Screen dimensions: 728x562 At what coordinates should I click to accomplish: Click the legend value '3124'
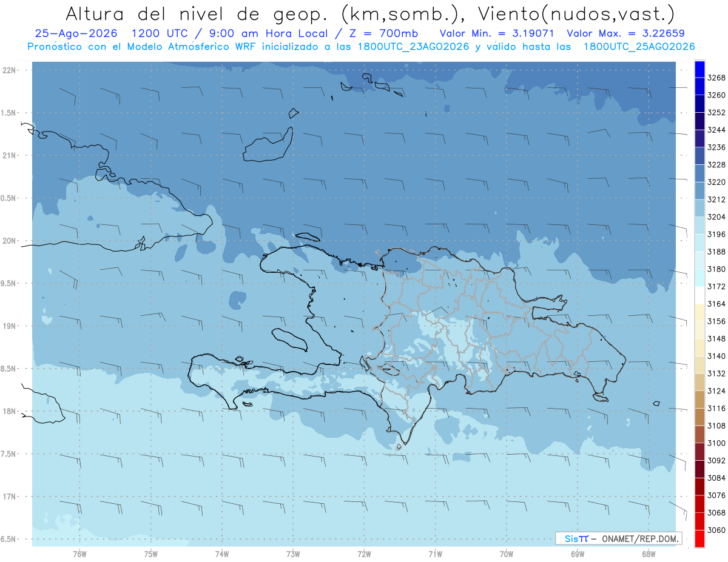716,391
